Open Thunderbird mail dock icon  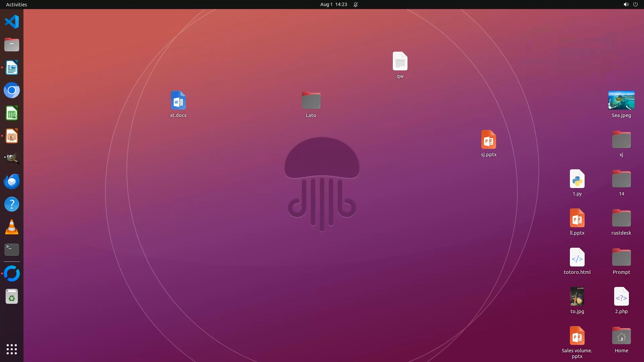pyautogui.click(x=12, y=181)
